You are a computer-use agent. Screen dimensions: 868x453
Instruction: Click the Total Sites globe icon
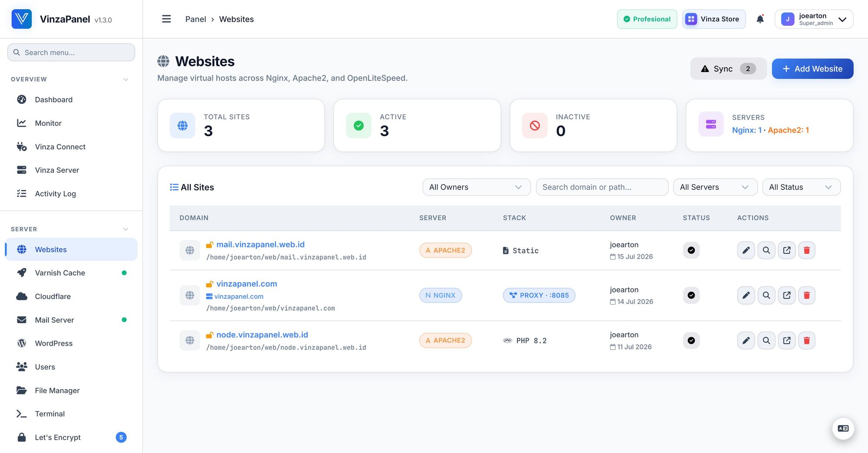pos(183,125)
